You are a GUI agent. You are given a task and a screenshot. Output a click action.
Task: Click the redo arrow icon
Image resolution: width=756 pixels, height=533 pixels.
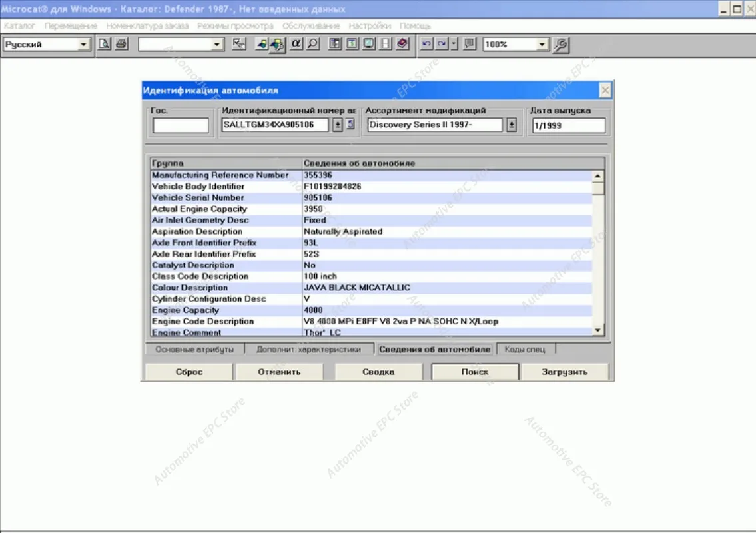tap(442, 44)
